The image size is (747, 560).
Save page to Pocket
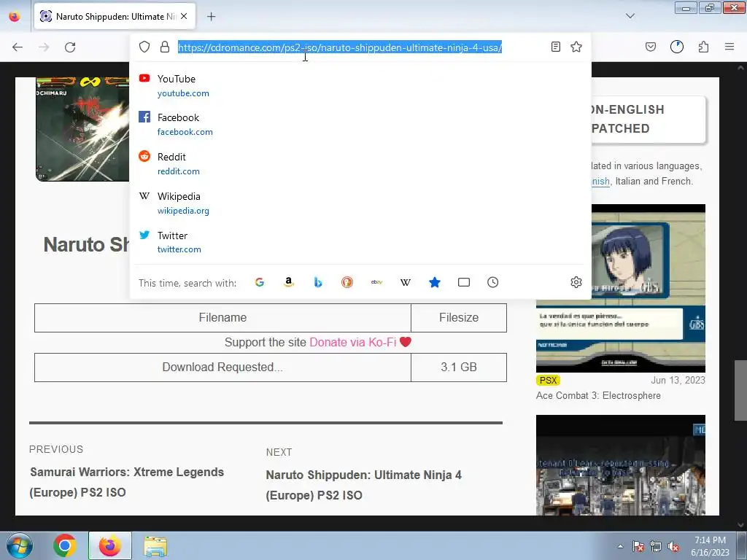click(651, 47)
